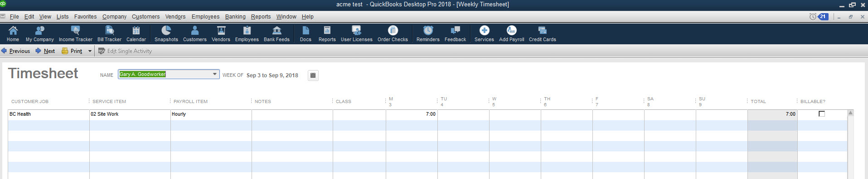Image resolution: width=868 pixels, height=179 pixels.
Task: Open User Licenses
Action: 357,34
